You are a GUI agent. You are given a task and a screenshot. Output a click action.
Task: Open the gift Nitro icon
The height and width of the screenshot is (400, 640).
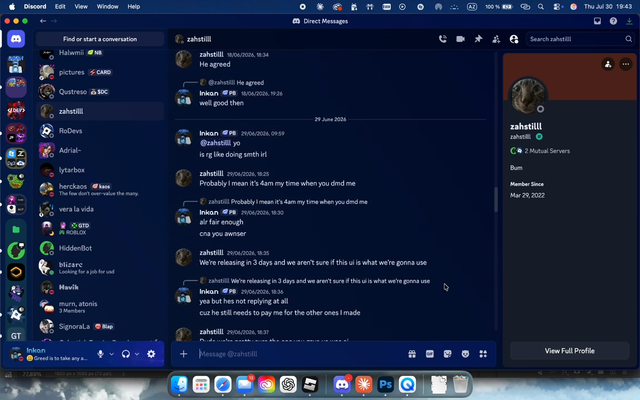[x=412, y=354]
